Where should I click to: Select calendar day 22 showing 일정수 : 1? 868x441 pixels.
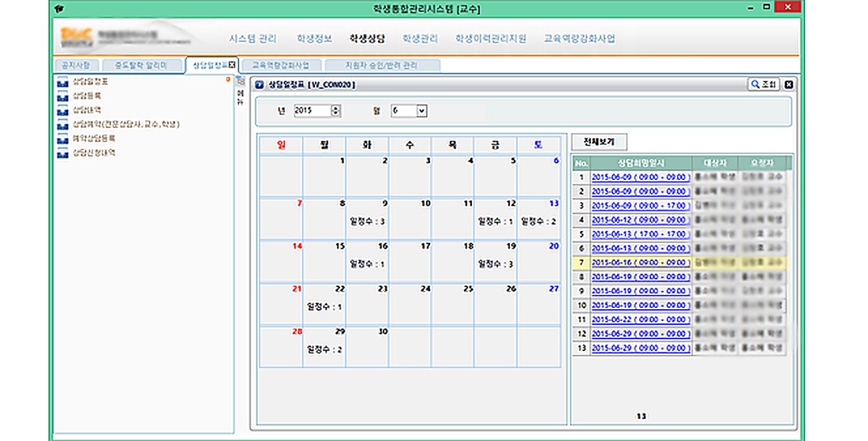[324, 304]
